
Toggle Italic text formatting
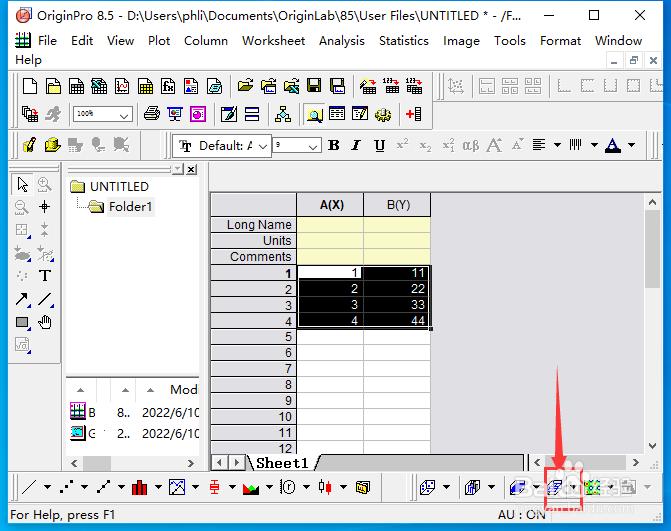tap(356, 145)
